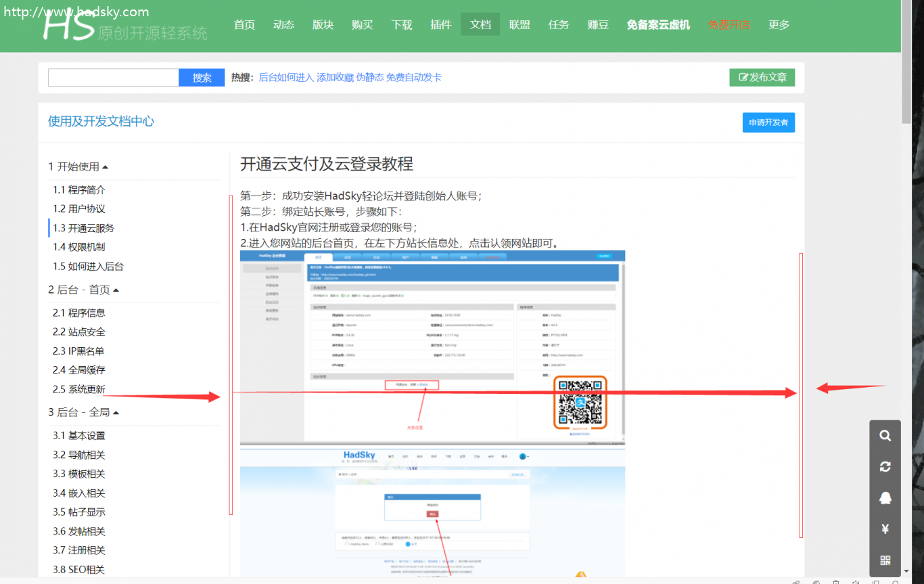
Task: Open doc item 3.4 嵌入相关
Action: [x=79, y=493]
